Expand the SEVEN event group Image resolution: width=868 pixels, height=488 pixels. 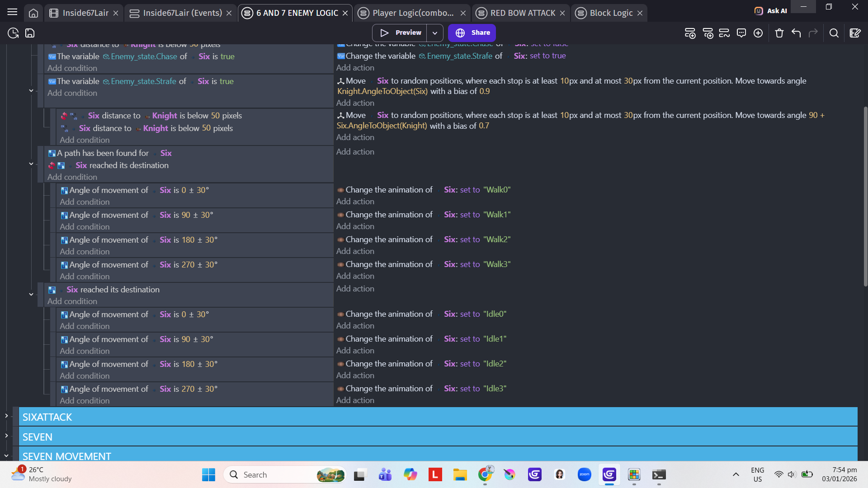[x=6, y=436]
